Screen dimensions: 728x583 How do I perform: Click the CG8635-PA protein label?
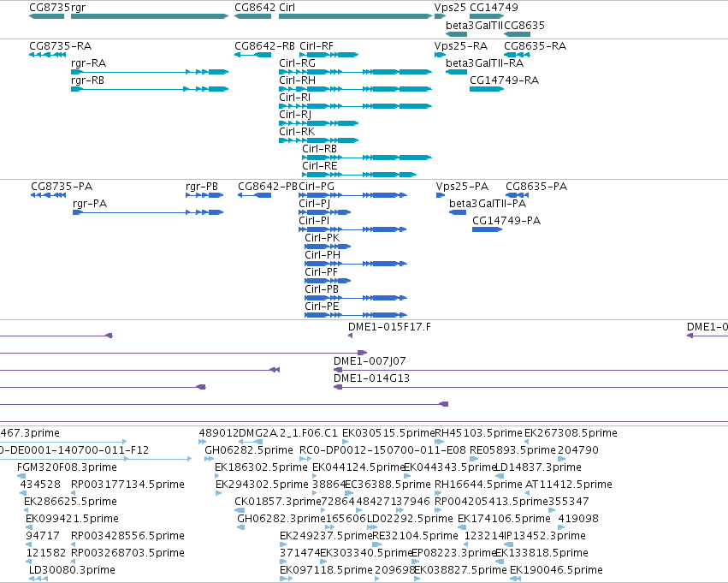point(536,187)
